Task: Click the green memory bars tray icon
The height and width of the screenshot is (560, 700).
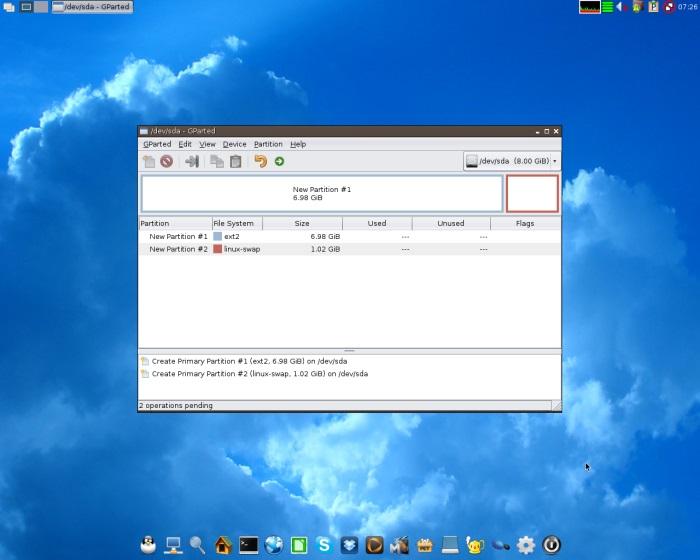Action: [608, 7]
